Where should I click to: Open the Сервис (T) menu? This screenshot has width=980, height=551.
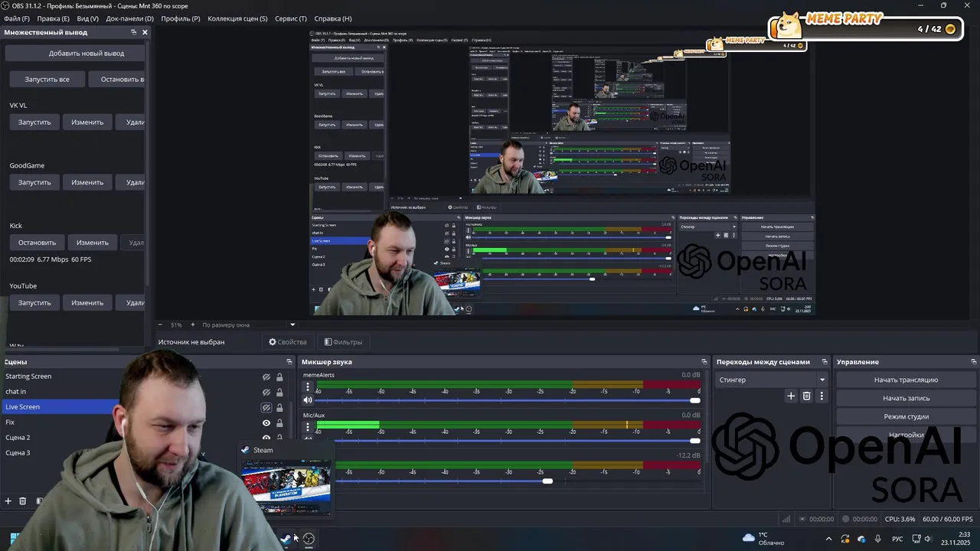point(291,18)
